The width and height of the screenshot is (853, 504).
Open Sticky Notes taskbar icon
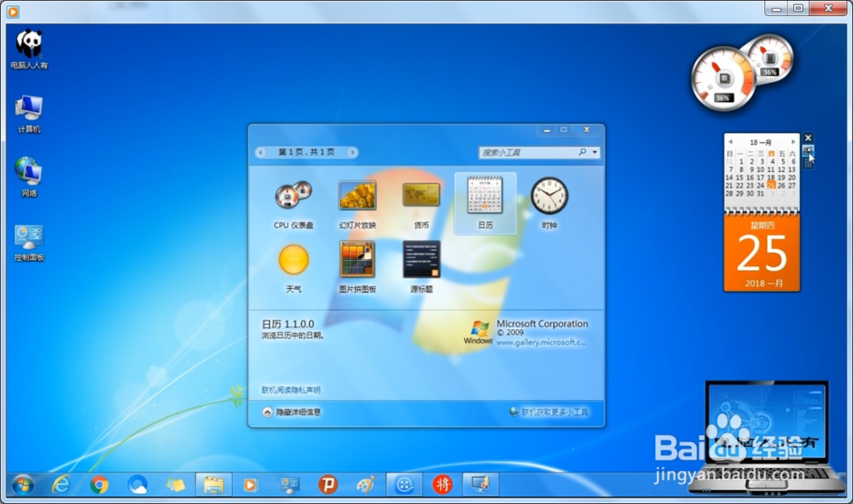(175, 484)
